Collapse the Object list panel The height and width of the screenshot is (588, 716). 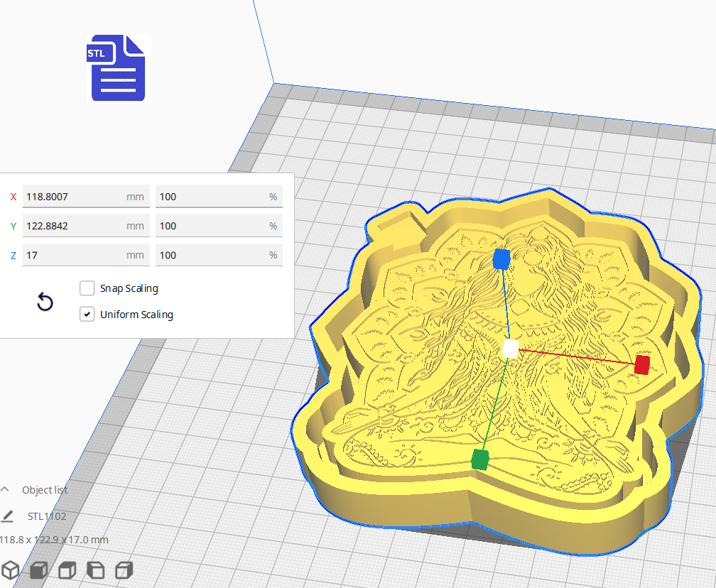pyautogui.click(x=5, y=489)
